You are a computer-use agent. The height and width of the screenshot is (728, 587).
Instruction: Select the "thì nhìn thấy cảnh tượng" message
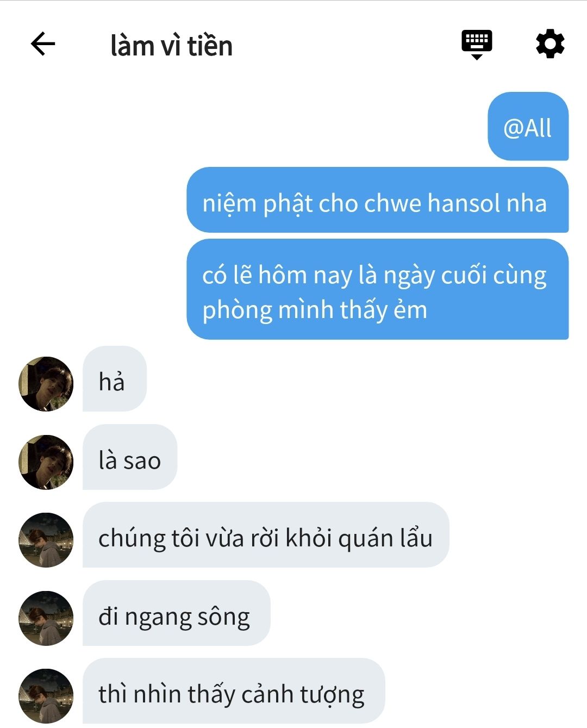pos(234,691)
